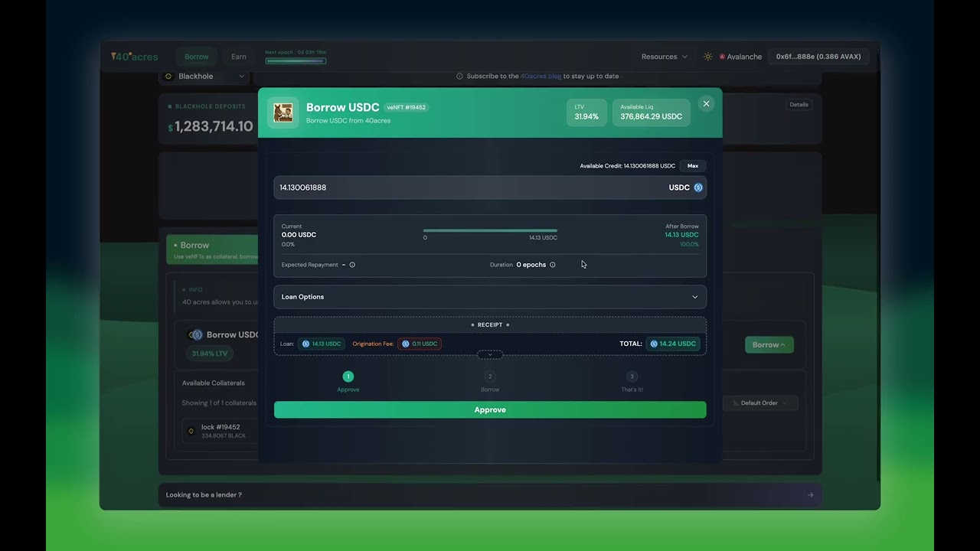Click the Duration info icon
Viewport: 980px width, 551px height.
point(553,265)
